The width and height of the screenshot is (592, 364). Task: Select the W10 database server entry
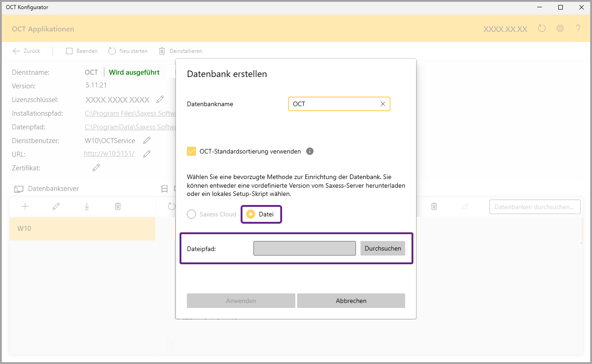click(x=82, y=229)
